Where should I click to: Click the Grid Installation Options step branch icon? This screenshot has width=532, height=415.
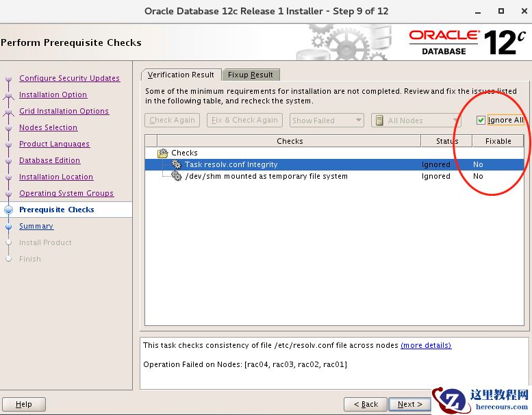point(8,112)
